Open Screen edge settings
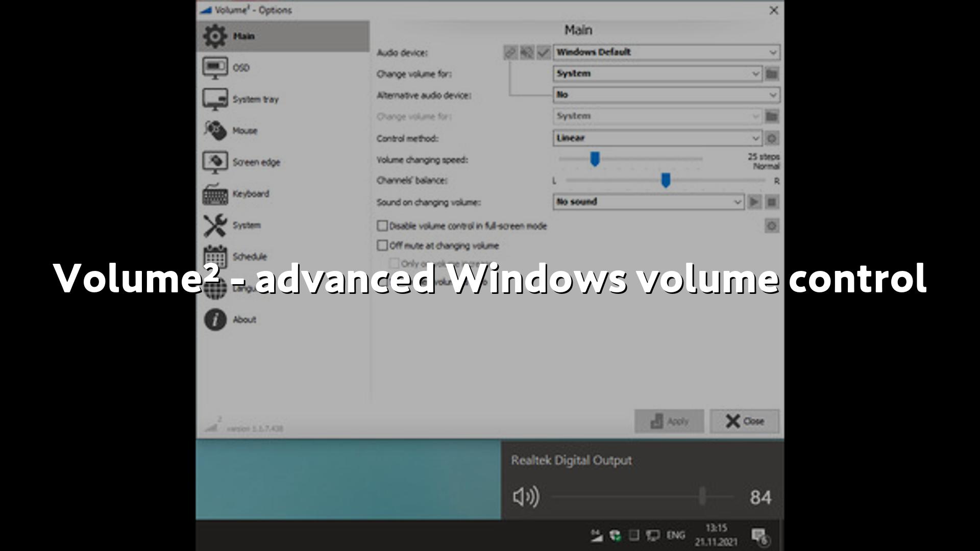Viewport: 980px width, 551px height. click(x=282, y=162)
